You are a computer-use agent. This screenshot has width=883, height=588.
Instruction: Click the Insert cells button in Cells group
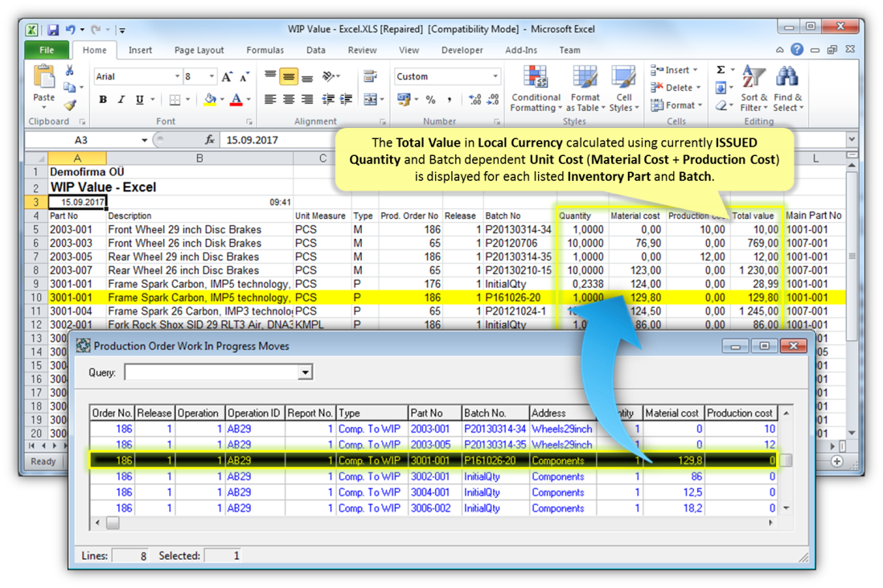click(x=675, y=70)
